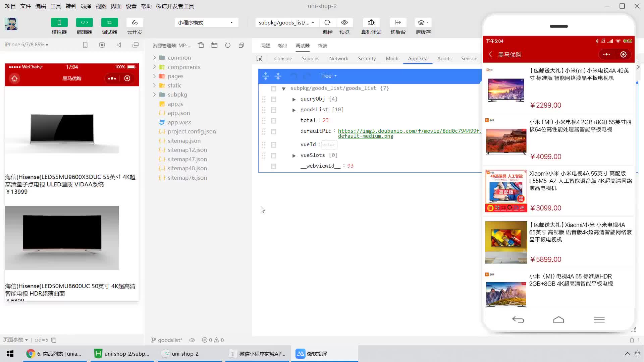Open the iPhone 6/7/8 85% device dropdown
644x362 pixels.
click(26, 45)
